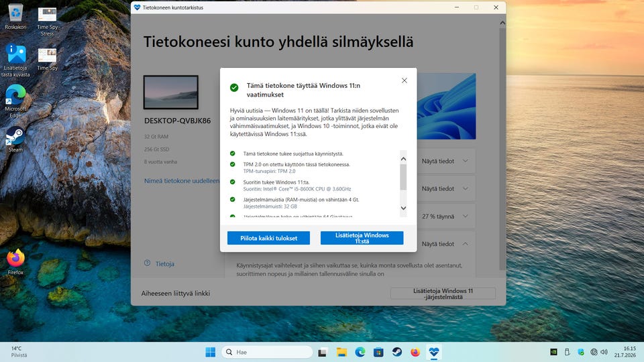Launch Firefox desktop shortcut
This screenshot has height=362, width=644.
click(x=15, y=261)
